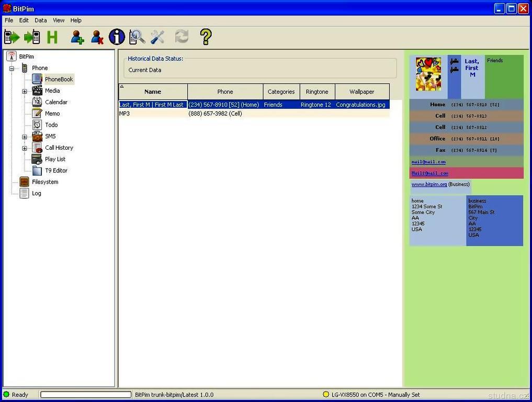Open Settings with the tools icon
532x402 pixels.
point(157,37)
